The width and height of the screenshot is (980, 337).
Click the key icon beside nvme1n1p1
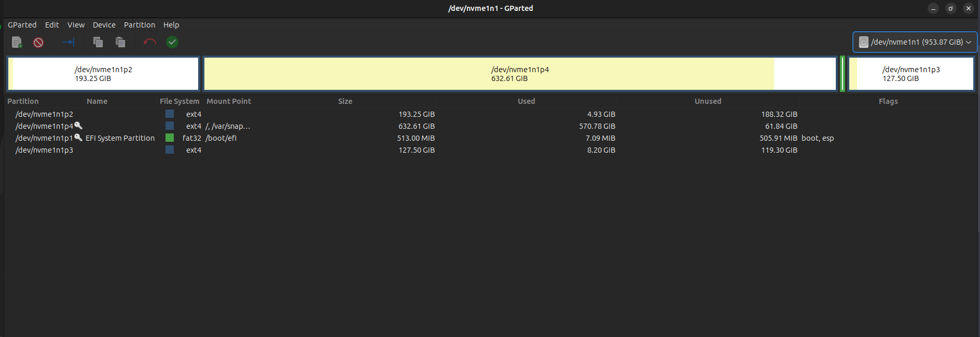[x=78, y=137]
